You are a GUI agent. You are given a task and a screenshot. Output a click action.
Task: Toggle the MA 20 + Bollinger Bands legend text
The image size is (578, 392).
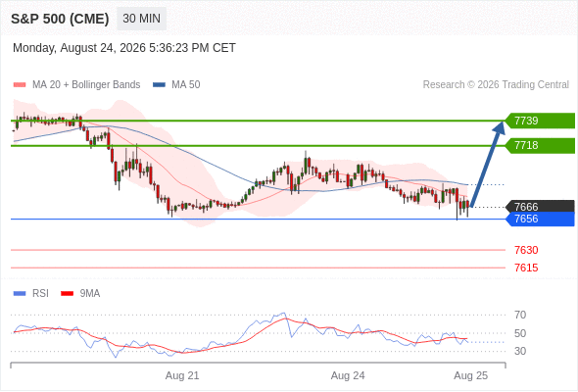pyautogui.click(x=86, y=85)
